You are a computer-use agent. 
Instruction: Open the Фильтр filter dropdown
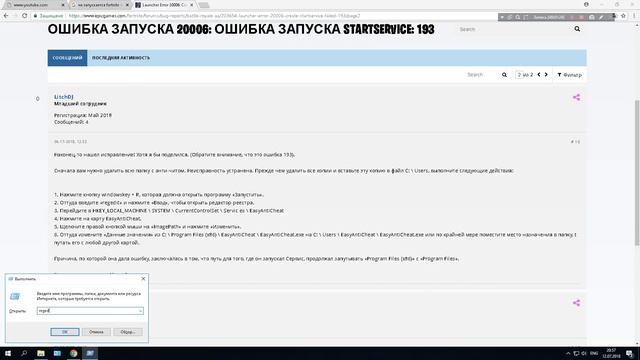pos(569,75)
